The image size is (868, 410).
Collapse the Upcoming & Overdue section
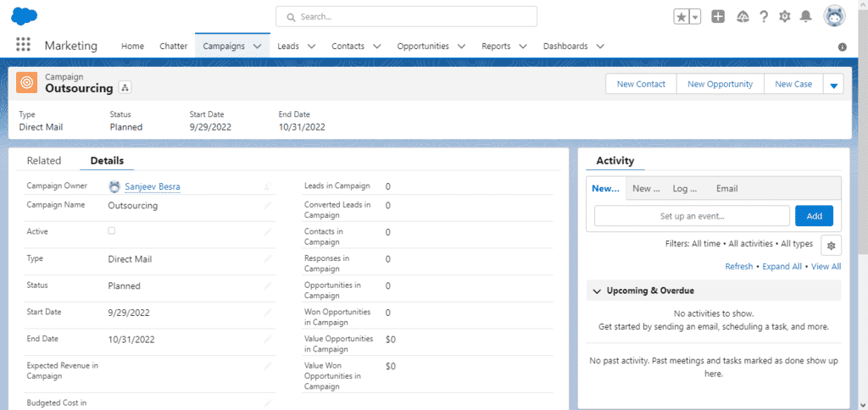(597, 291)
